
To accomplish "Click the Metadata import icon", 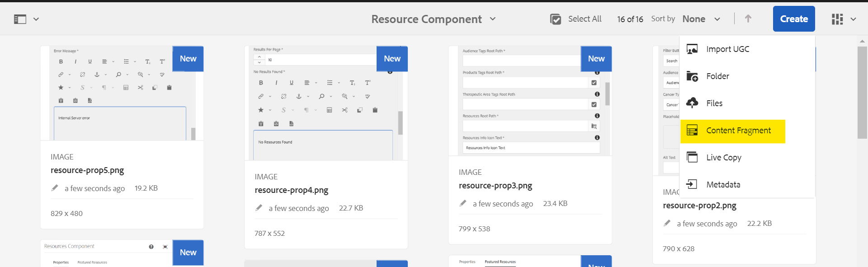I will (692, 184).
